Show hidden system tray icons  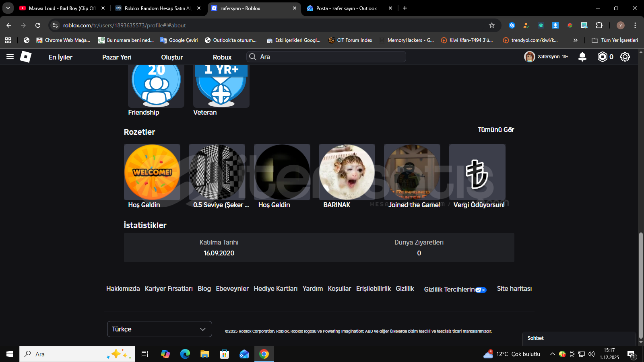(x=553, y=354)
